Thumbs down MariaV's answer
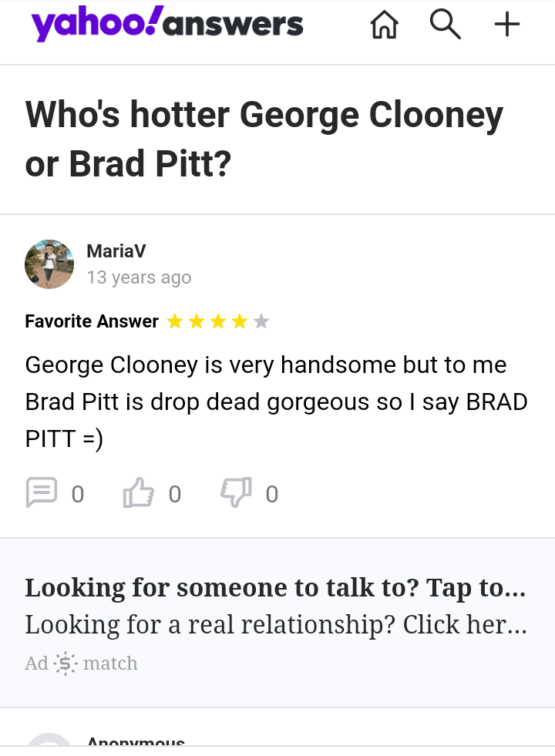The width and height of the screenshot is (555, 756). 234,492
